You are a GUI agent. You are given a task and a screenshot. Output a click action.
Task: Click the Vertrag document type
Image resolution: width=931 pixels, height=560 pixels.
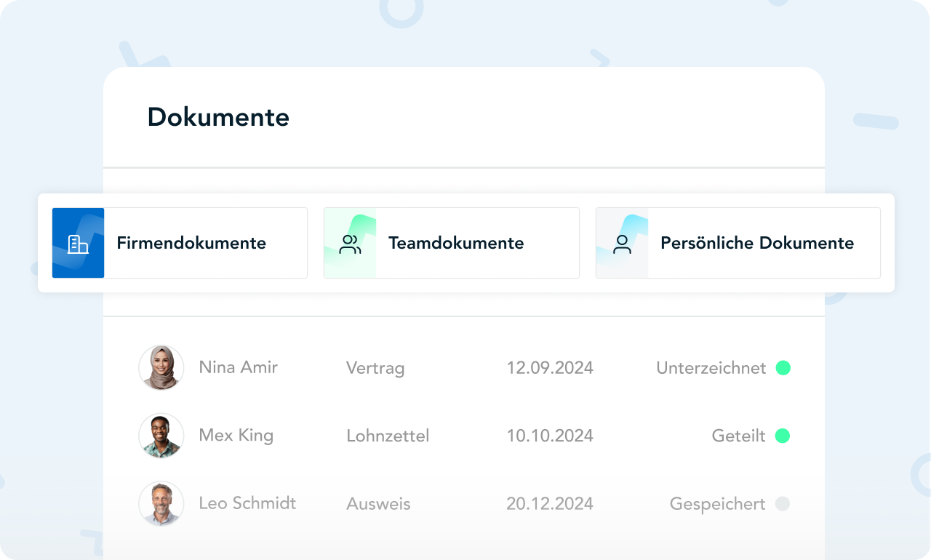coord(375,368)
